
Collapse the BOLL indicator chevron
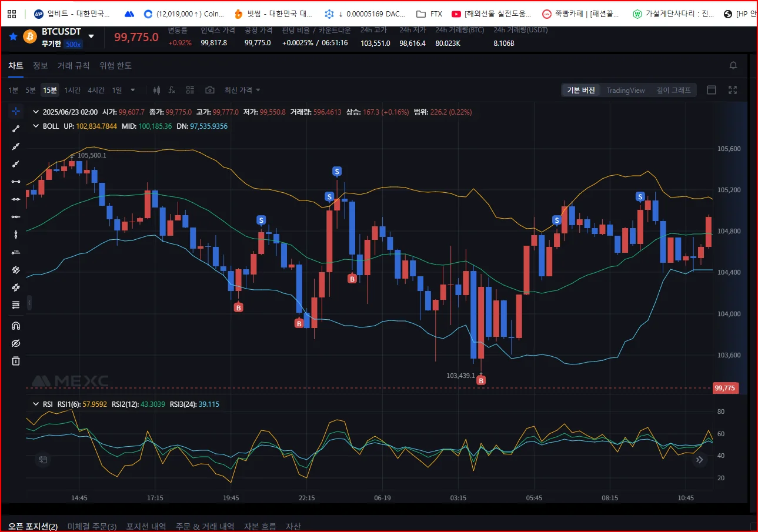click(x=36, y=126)
